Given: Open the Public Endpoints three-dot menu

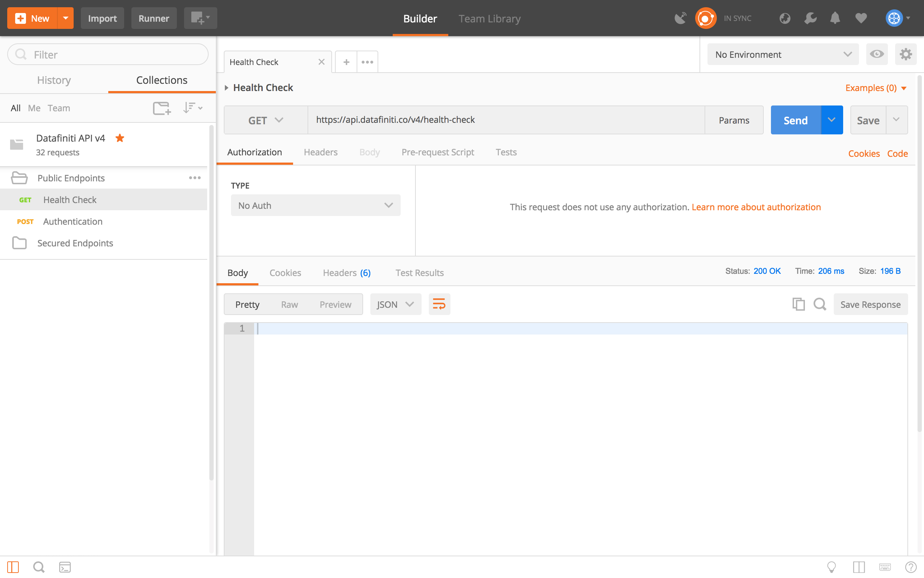Looking at the screenshot, I should 195,178.
